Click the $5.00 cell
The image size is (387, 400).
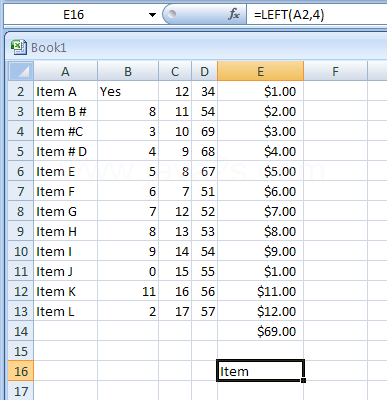click(x=261, y=171)
